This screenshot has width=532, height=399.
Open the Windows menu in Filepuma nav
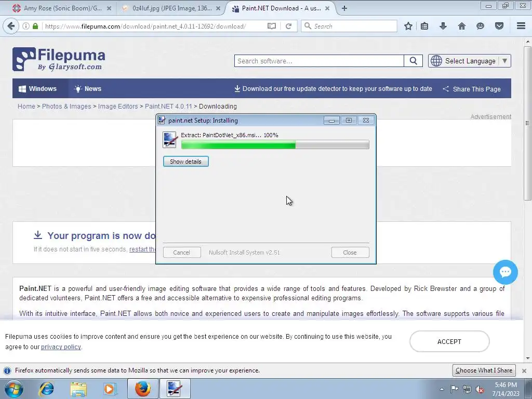(37, 88)
